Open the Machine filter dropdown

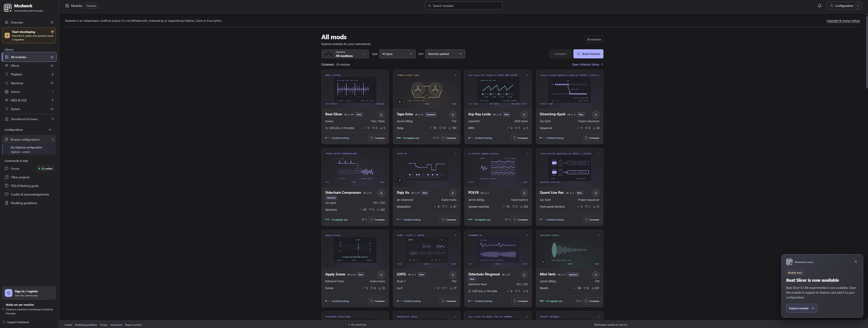point(345,54)
